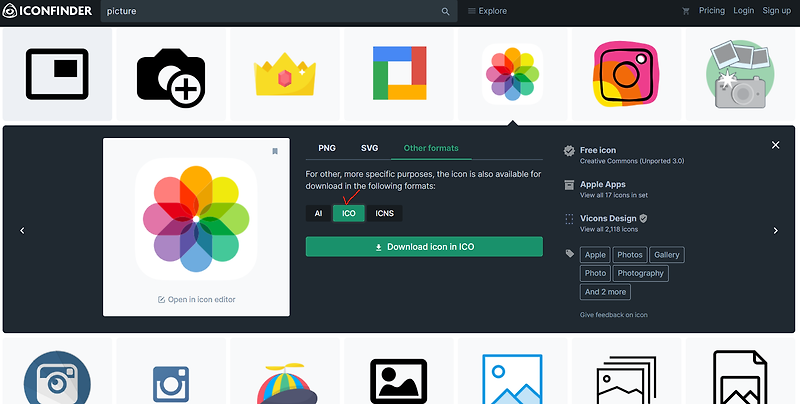Select the black picture-in-picture frame icon

coord(57,74)
